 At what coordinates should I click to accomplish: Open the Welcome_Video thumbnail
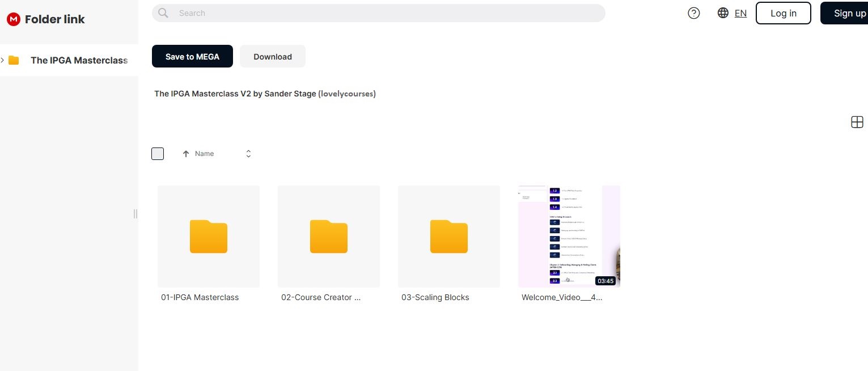[569, 236]
